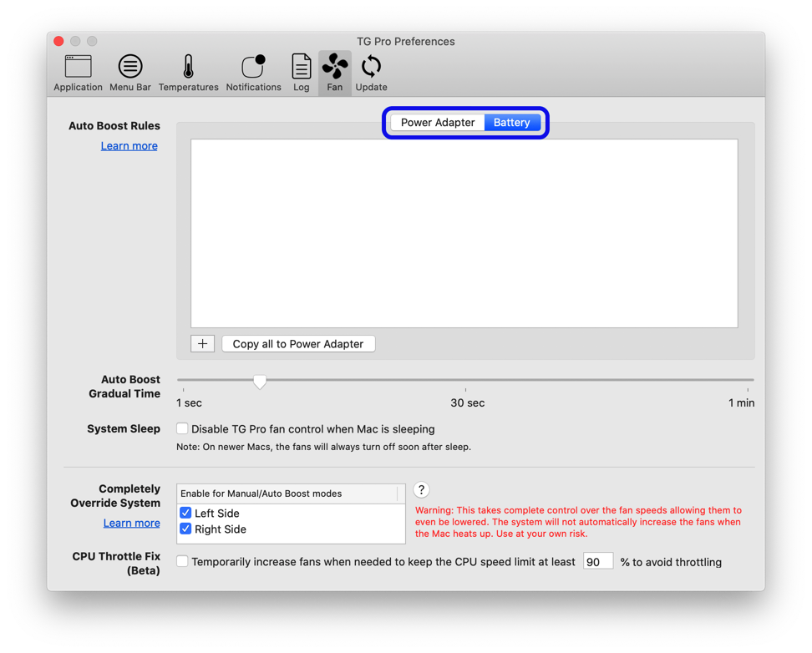Viewport: 812px width, 653px height.
Task: Close the TG Pro Preferences window
Action: tap(58, 41)
